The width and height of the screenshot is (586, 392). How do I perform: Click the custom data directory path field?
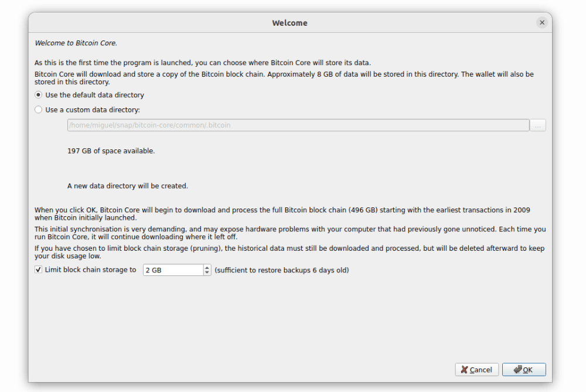click(298, 125)
